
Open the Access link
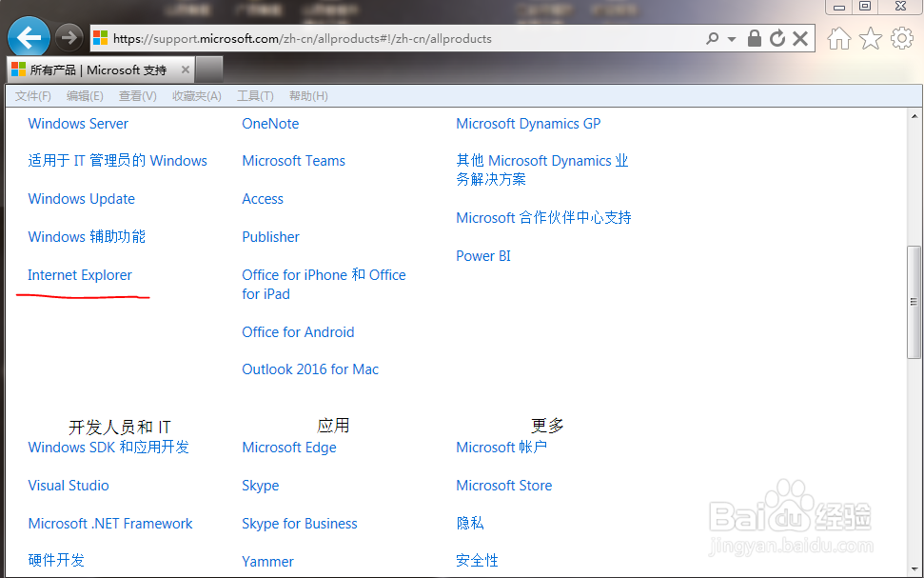click(263, 199)
